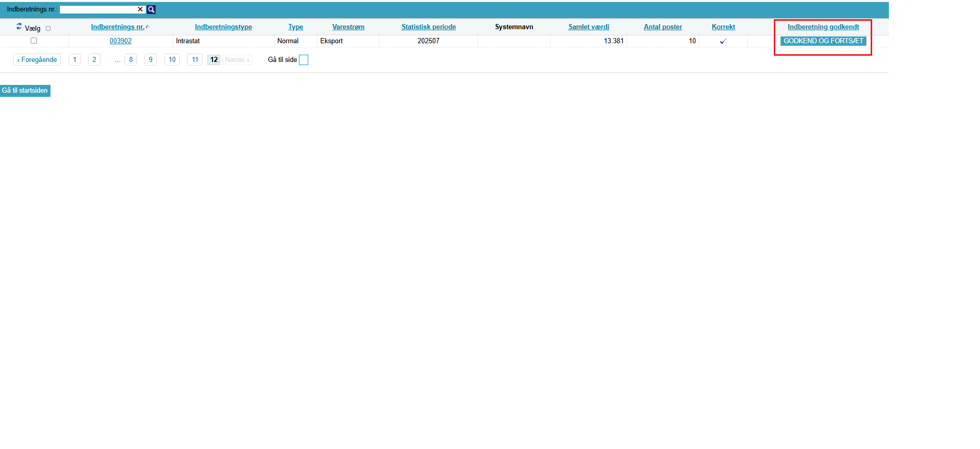Sort by Korrekt column
Viewport: 980px width, 449px height.
[x=723, y=27]
